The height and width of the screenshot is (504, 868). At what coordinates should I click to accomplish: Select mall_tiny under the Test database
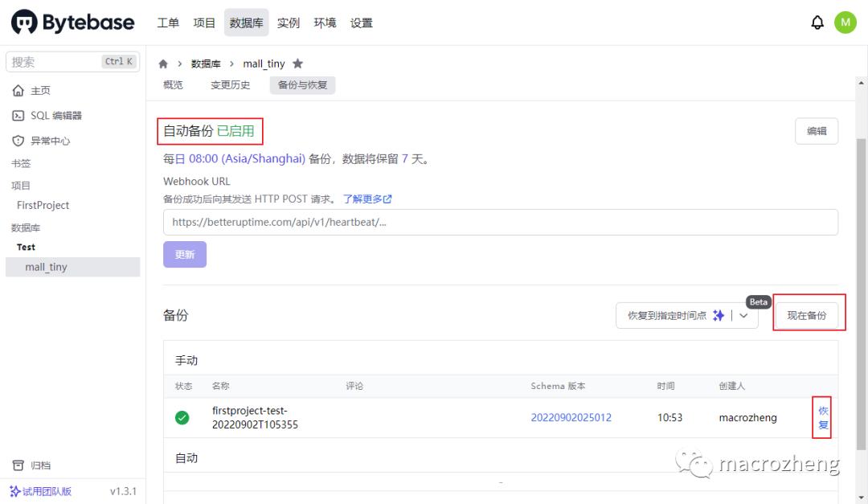pos(46,267)
